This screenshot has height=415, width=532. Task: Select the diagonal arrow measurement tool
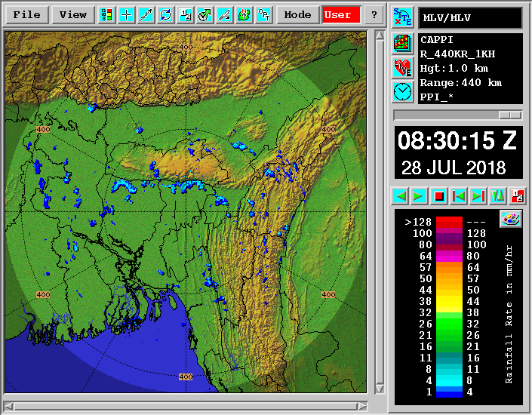(x=146, y=15)
